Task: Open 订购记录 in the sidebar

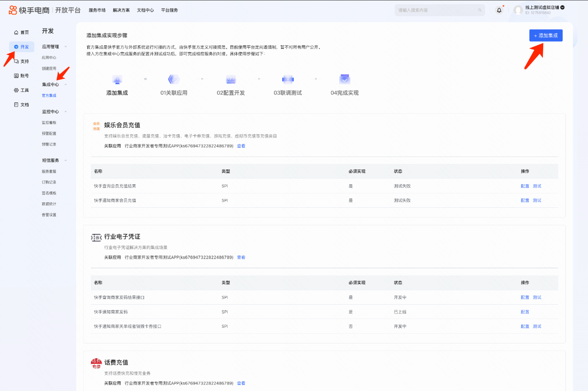Action: click(x=49, y=182)
